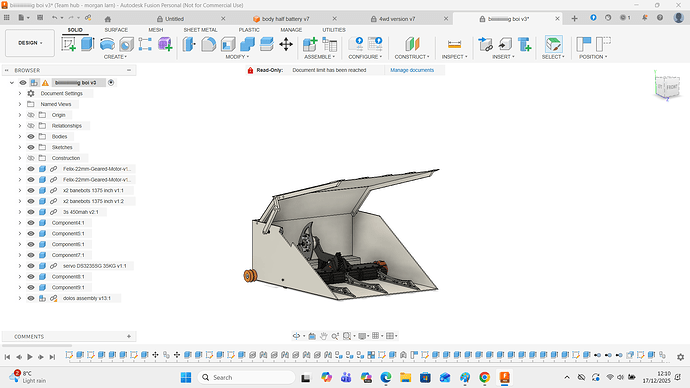Switch to body half battery v7 document tab
The width and height of the screenshot is (690, 388).
[x=285, y=19]
